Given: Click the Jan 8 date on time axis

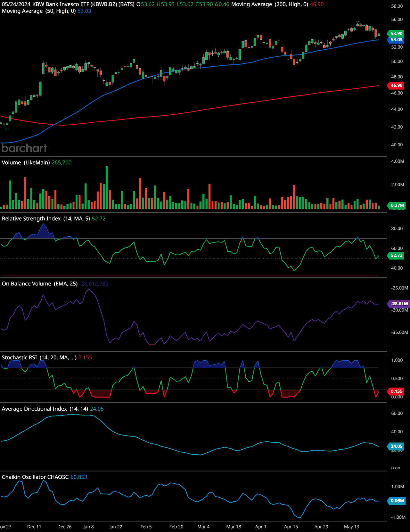Looking at the screenshot, I should point(88,527).
